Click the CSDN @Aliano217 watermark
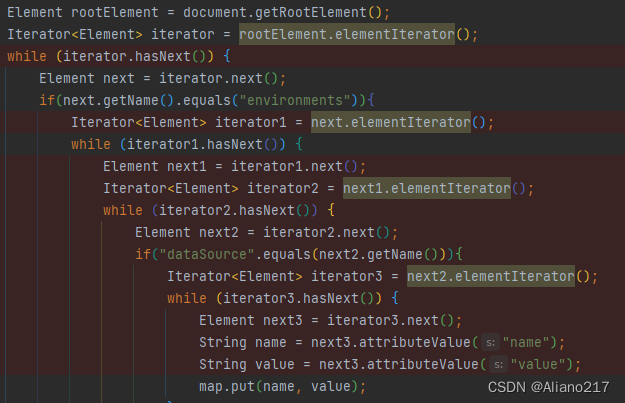 click(x=548, y=387)
